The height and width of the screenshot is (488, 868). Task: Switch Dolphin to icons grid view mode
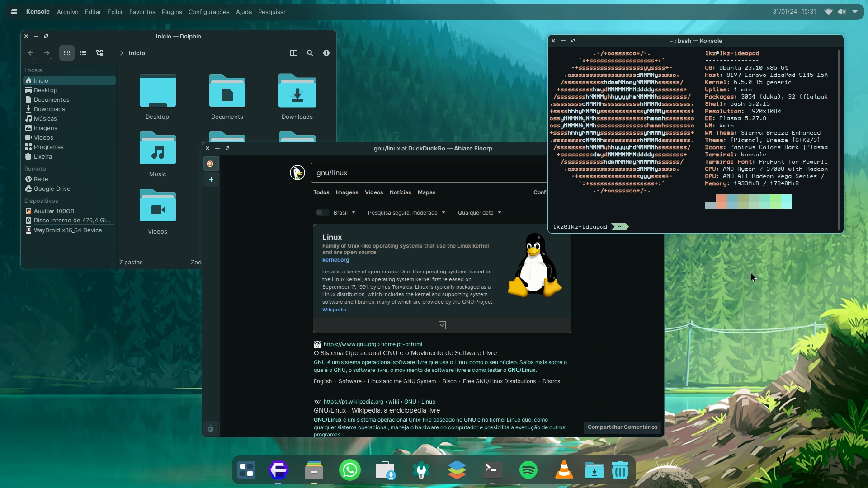[x=66, y=53]
